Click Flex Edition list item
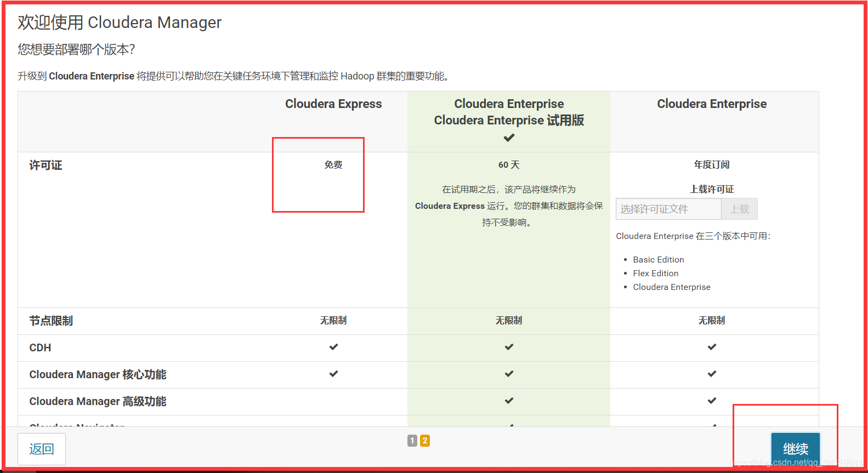This screenshot has height=473, width=868. (656, 273)
